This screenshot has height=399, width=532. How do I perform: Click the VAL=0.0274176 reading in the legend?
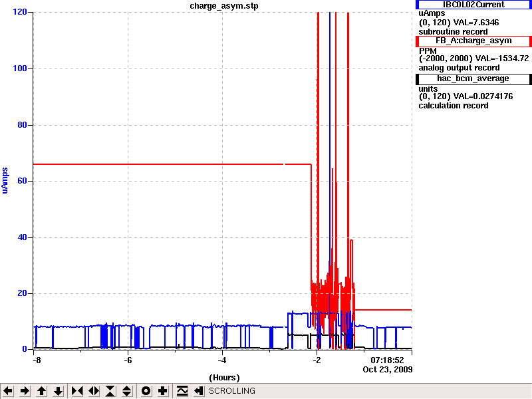pos(483,96)
